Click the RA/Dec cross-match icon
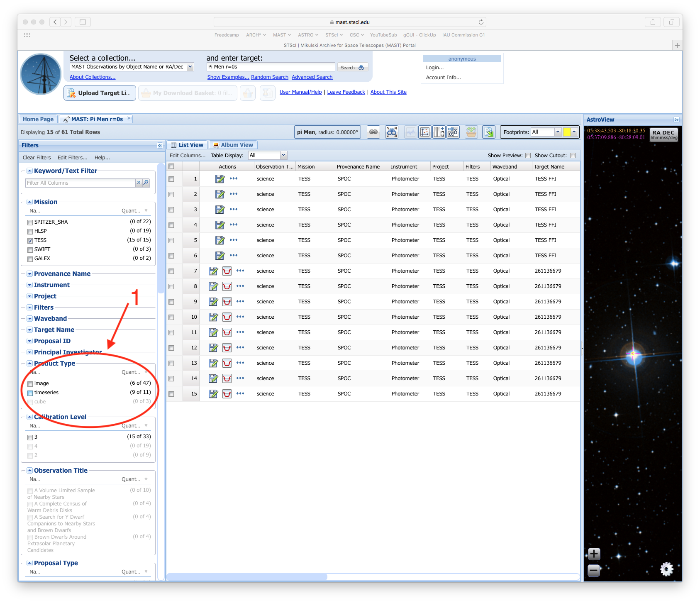 pyautogui.click(x=453, y=132)
